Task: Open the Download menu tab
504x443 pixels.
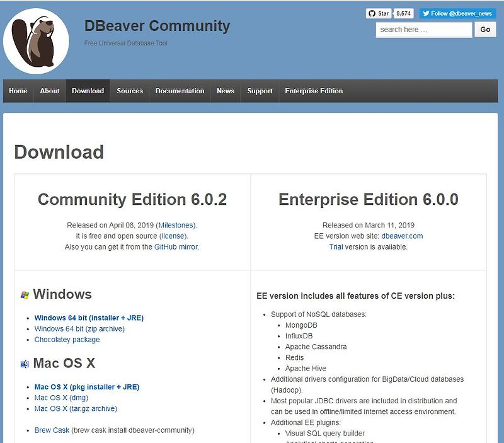Action: 88,91
